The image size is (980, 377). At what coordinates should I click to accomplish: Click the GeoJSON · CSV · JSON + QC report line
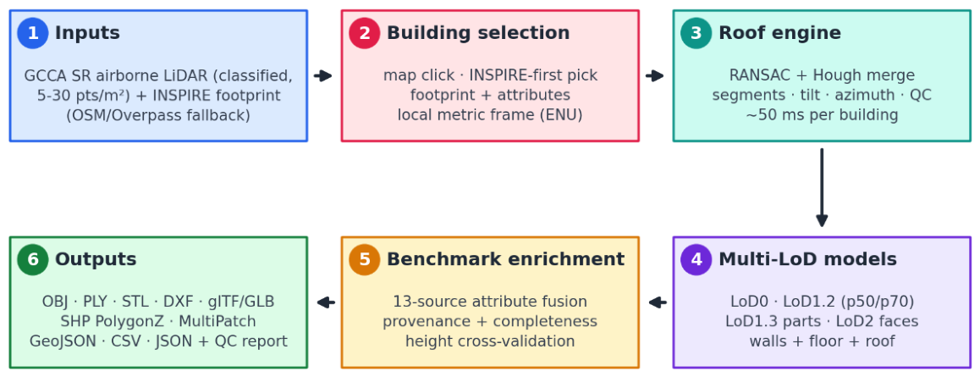pyautogui.click(x=158, y=341)
